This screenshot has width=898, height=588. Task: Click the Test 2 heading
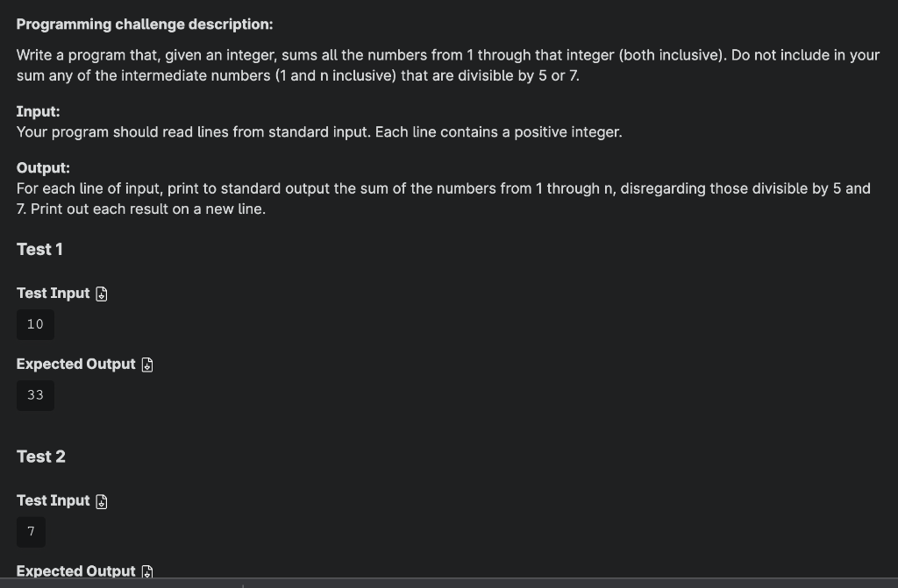click(x=41, y=457)
